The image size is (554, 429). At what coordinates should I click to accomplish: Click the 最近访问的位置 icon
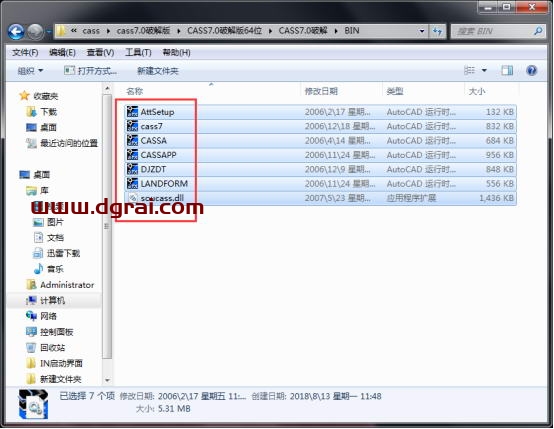tap(31, 143)
